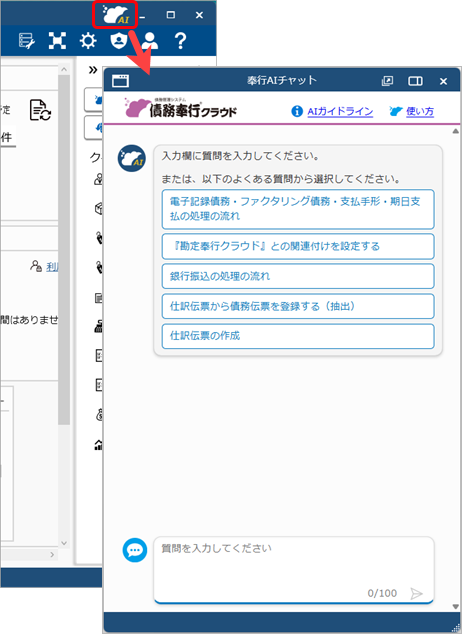Click the memo edit icon in the main toolbar
The image size is (462, 634).
tap(27, 41)
